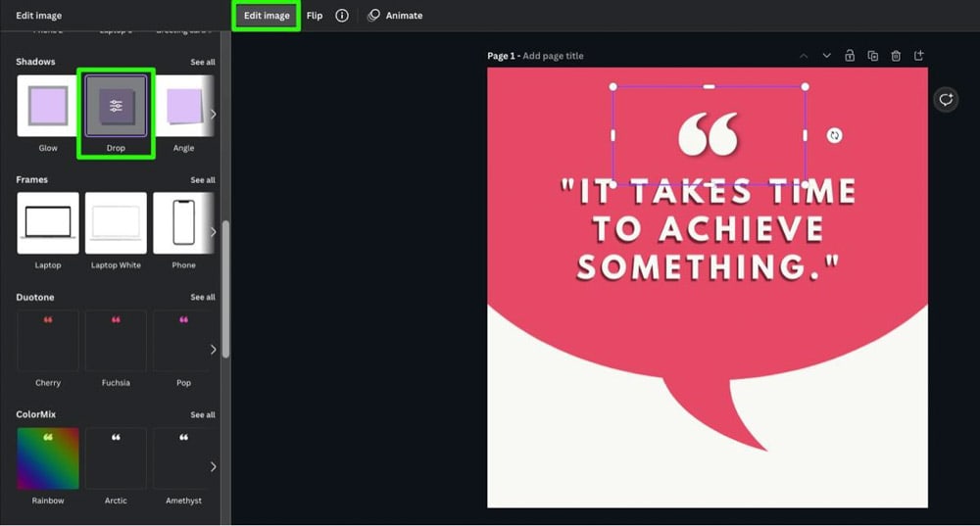Apply the Amethyst ColorMix effect
This screenshot has height=526, width=980.
point(184,458)
